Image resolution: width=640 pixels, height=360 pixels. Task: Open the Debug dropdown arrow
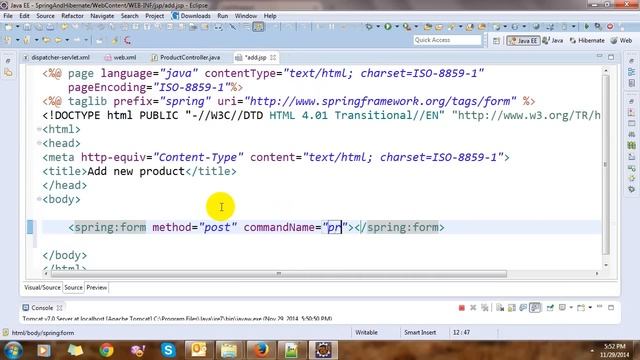(378, 27)
